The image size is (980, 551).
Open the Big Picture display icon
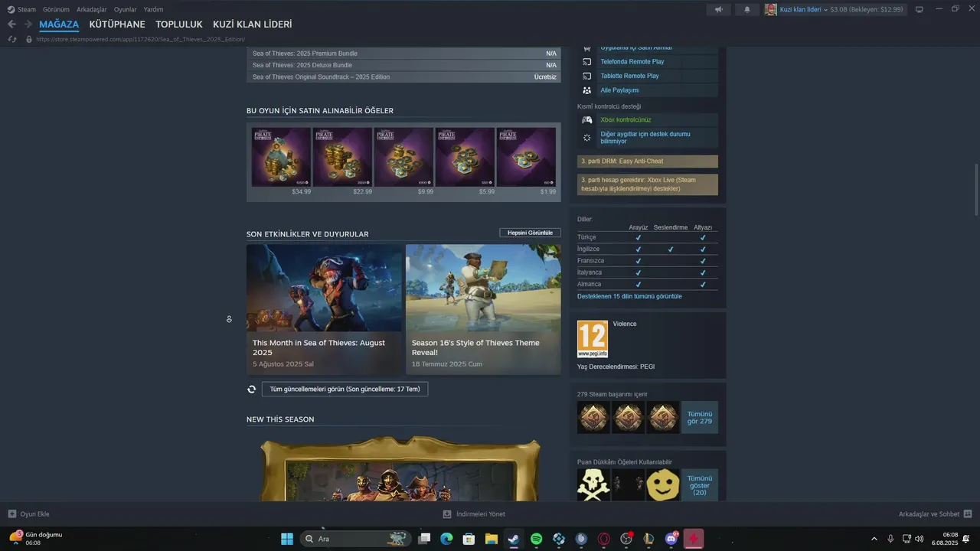point(920,9)
